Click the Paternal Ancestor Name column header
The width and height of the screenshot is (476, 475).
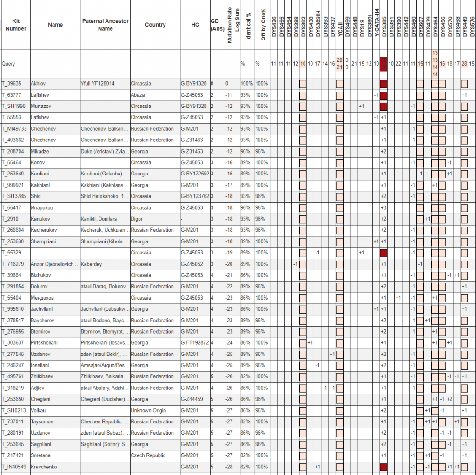click(105, 25)
